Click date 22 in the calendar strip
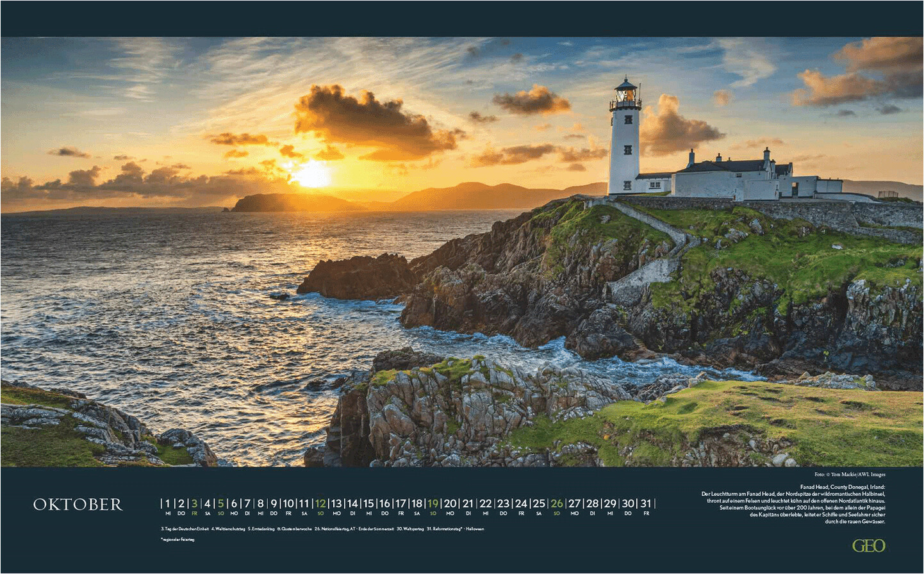 [486, 504]
